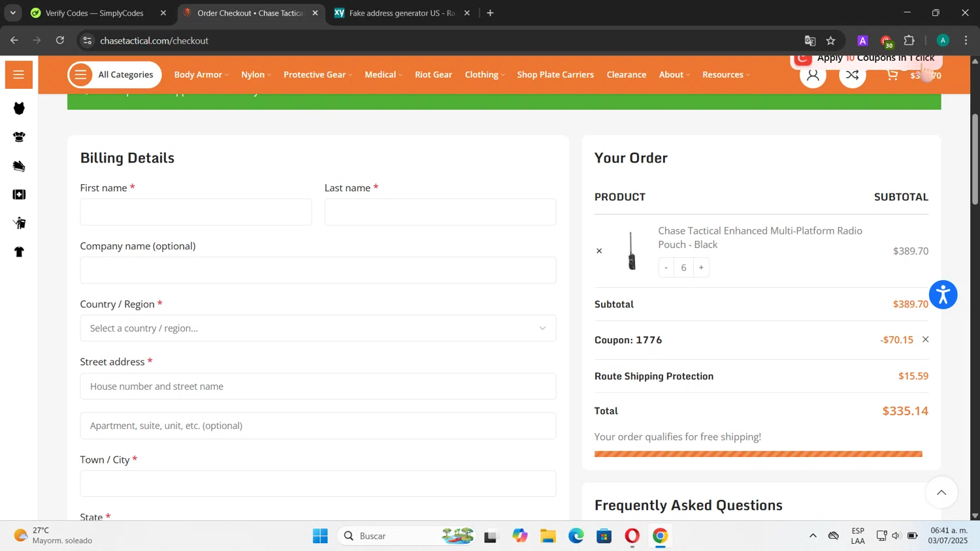This screenshot has width=980, height=551.
Task: Open a new browser tab
Action: (x=490, y=13)
